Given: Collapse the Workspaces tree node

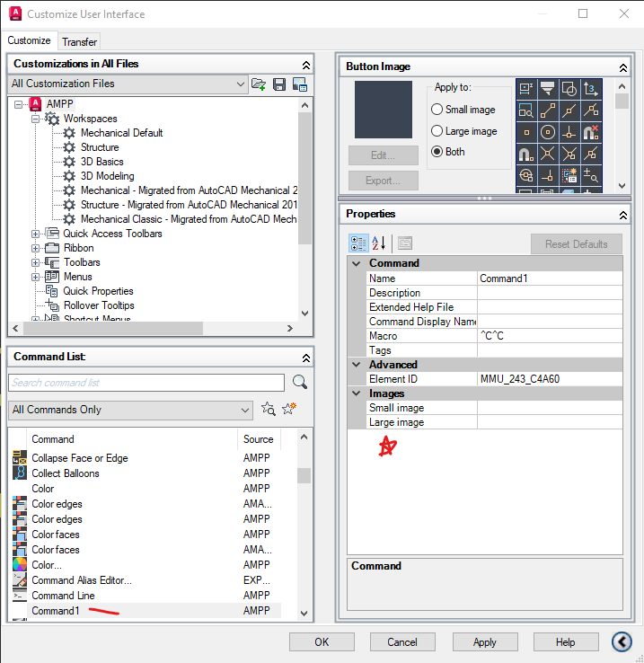Looking at the screenshot, I should pyautogui.click(x=36, y=119).
